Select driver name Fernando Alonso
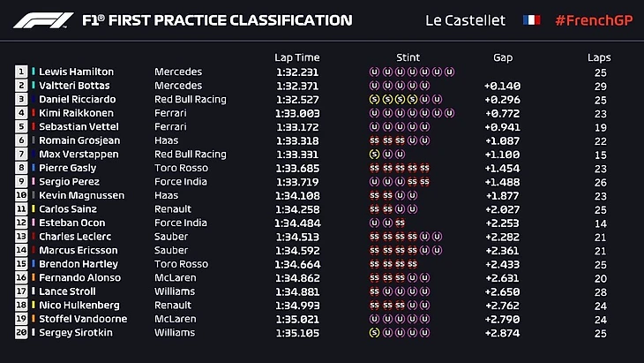 [77, 278]
